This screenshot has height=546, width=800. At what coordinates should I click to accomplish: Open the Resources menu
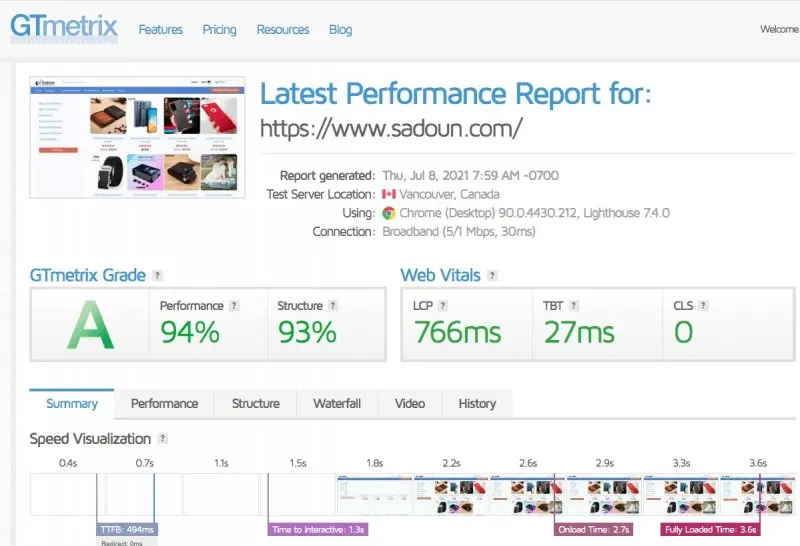283,30
